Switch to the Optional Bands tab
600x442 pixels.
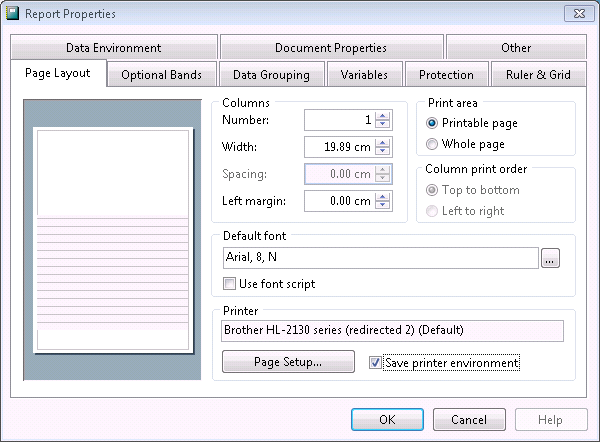[161, 75]
